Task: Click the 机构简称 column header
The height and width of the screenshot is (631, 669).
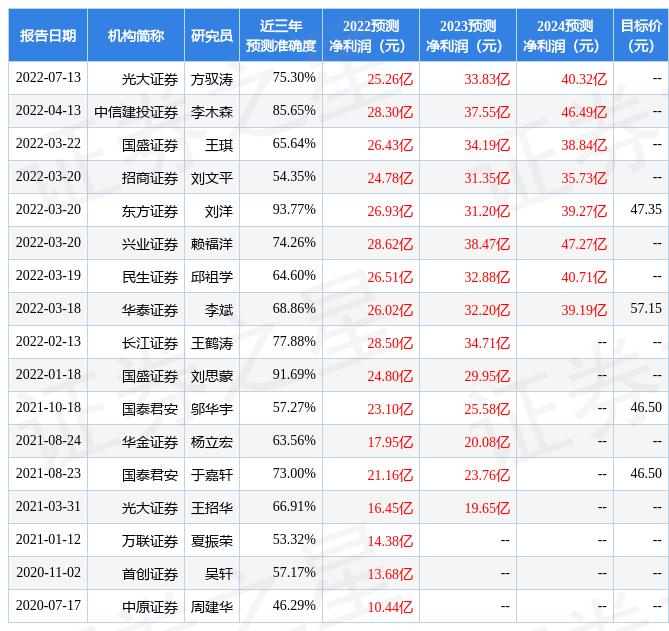Action: 135,36
